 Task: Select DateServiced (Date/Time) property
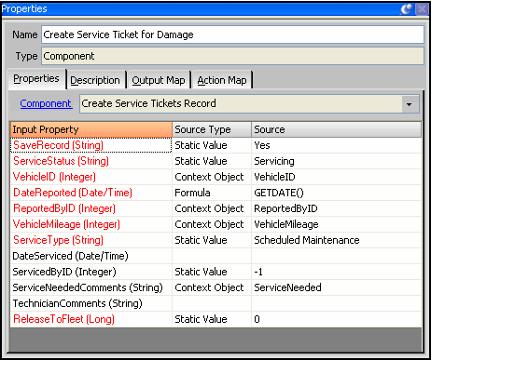(x=91, y=256)
